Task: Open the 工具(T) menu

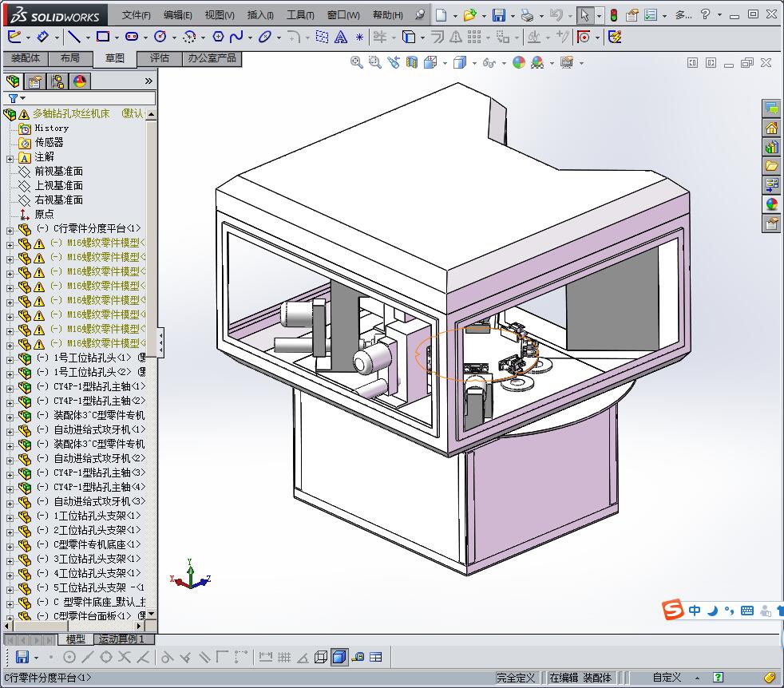Action: pos(300,15)
